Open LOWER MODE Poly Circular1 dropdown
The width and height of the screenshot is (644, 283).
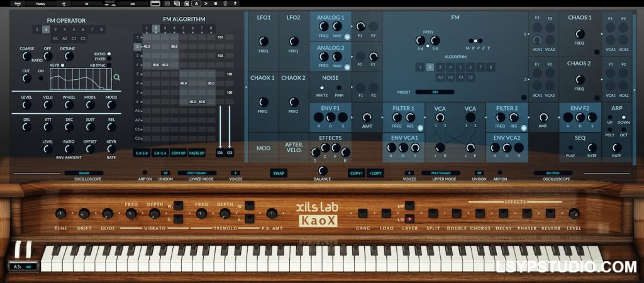tap(197, 173)
